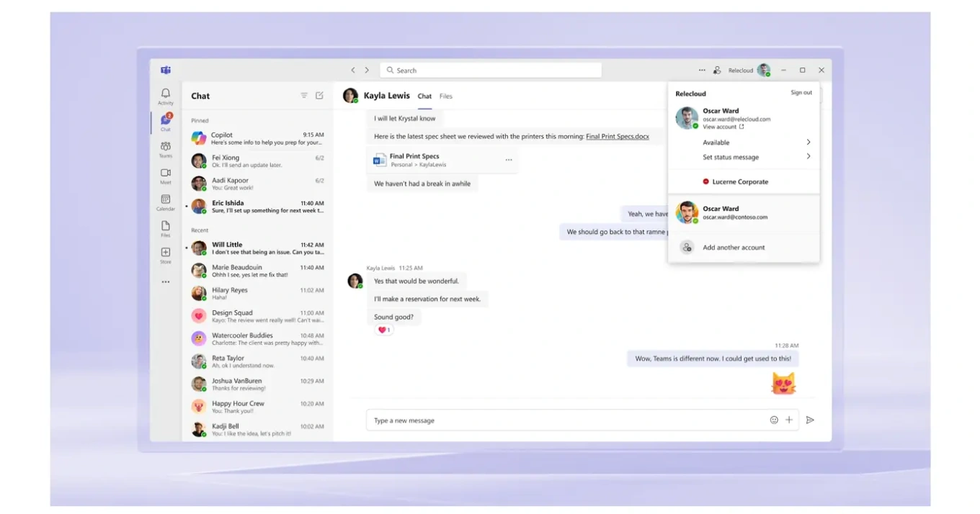Viewport: 980px width, 514px height.
Task: Open the Activity feed in sidebar
Action: pos(166,96)
